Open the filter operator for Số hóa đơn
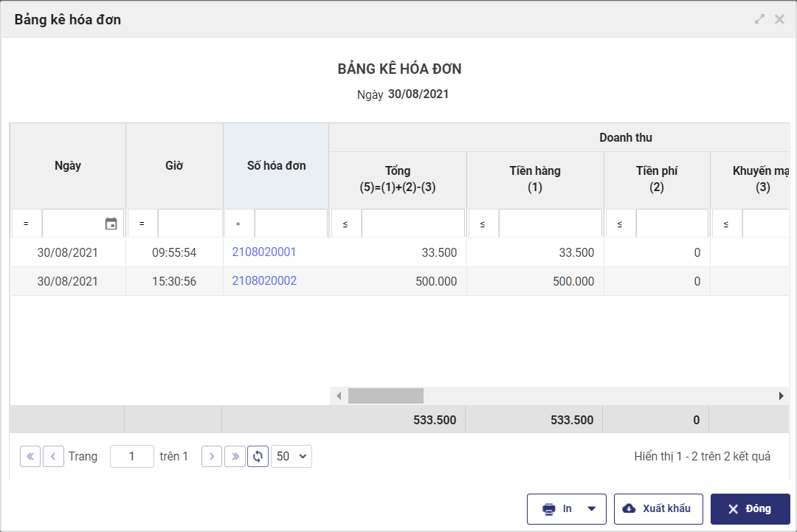The width and height of the screenshot is (797, 532). [238, 224]
